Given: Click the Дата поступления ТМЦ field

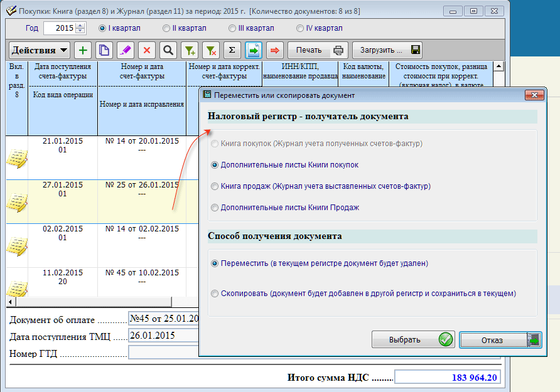Looking at the screenshot, I should [164, 336].
